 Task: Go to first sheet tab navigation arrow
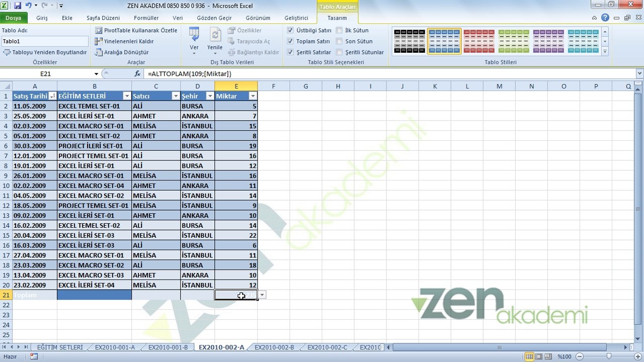point(5,347)
